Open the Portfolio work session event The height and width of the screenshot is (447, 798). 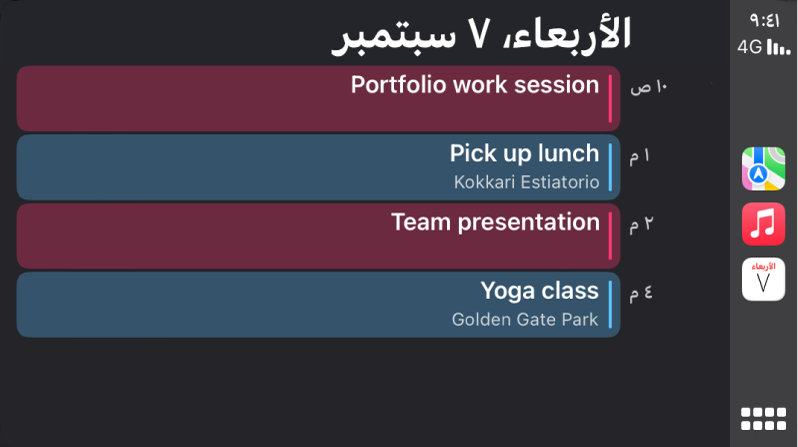click(x=318, y=98)
